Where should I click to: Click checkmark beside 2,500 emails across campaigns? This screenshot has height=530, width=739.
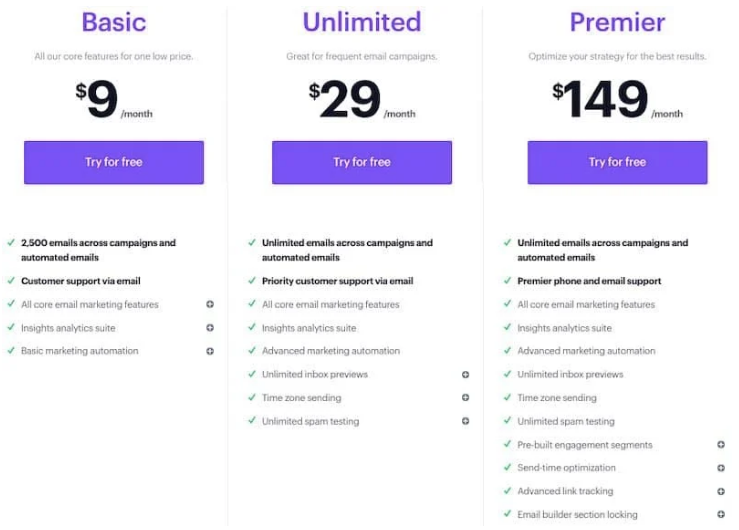(x=10, y=243)
